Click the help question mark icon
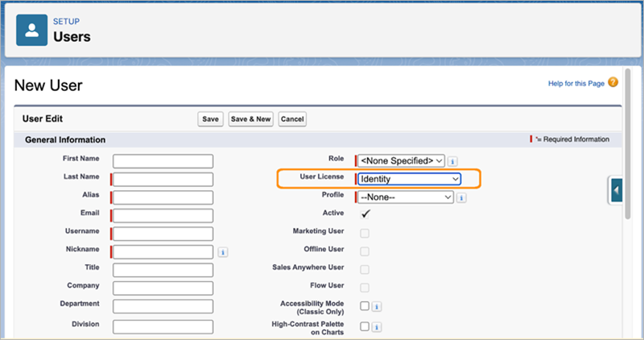 (613, 82)
